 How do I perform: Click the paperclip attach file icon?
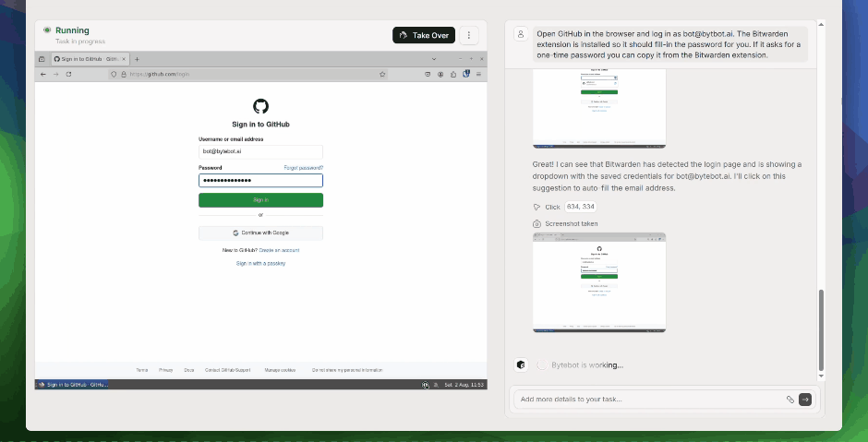tap(790, 399)
